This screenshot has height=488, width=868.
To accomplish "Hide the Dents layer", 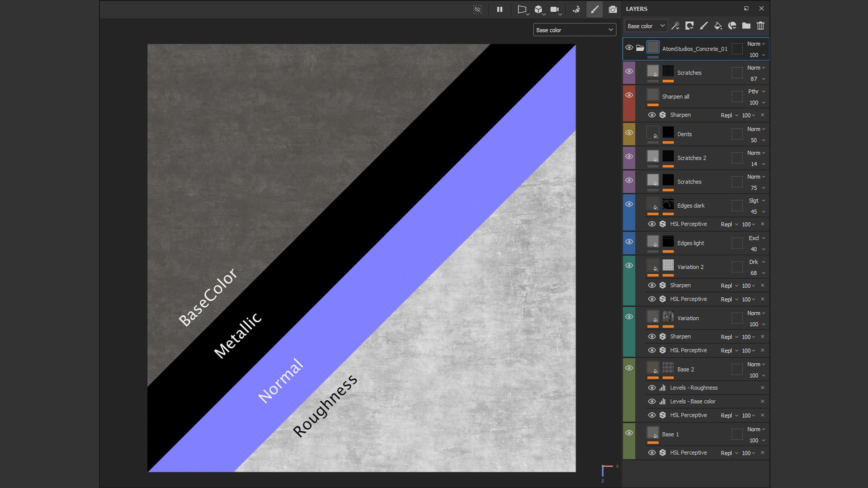I will (x=629, y=133).
